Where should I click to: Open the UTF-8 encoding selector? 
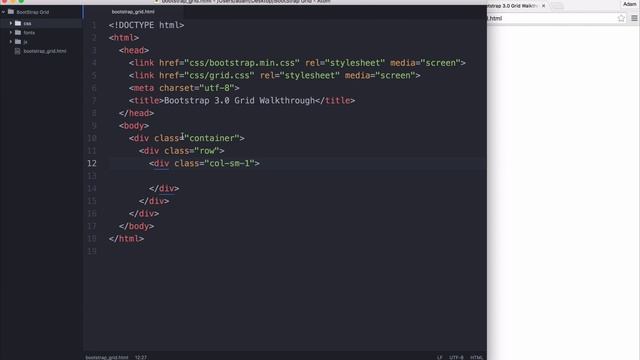456,357
